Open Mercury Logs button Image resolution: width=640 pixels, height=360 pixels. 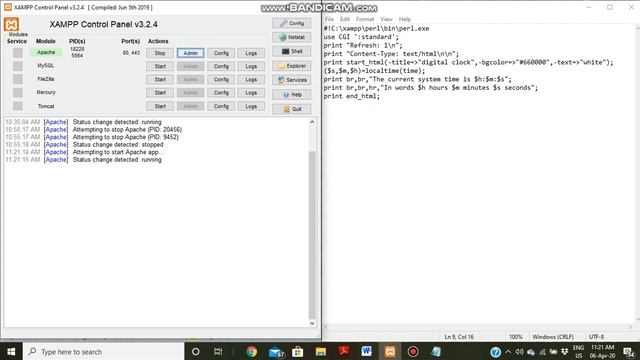click(251, 93)
